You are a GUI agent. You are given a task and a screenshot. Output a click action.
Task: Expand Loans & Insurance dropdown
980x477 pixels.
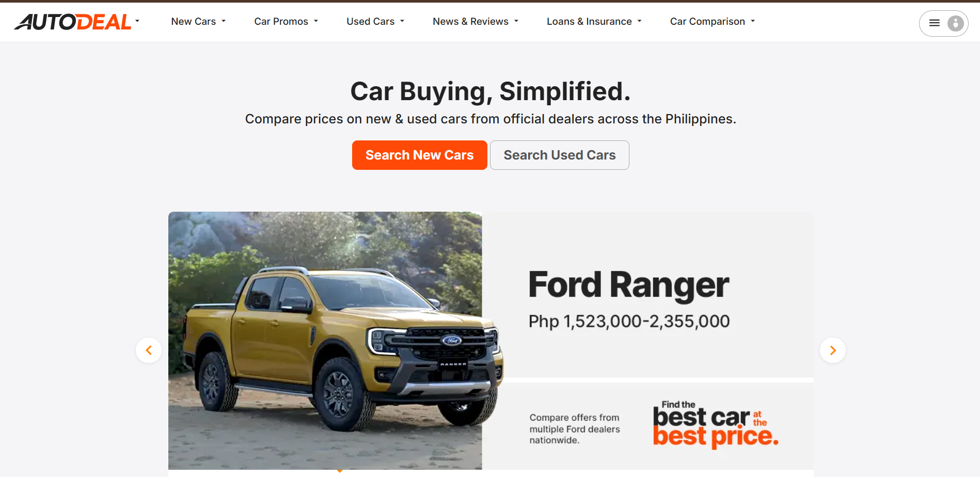tap(594, 22)
